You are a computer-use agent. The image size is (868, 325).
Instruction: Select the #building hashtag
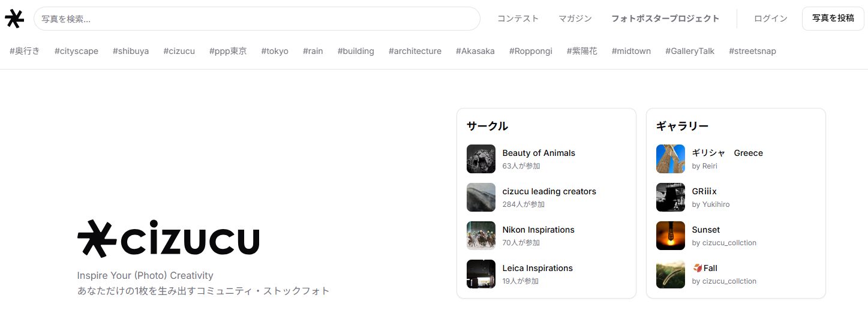point(356,51)
